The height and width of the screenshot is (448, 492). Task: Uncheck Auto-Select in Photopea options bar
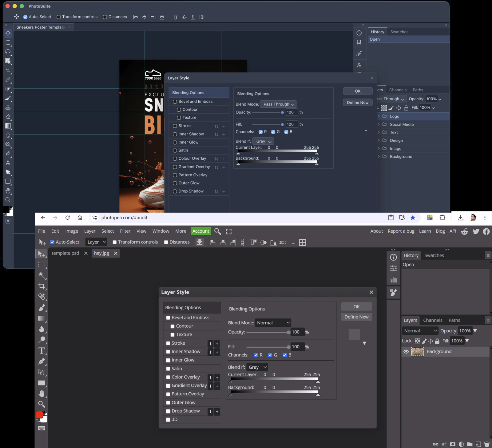[52, 242]
